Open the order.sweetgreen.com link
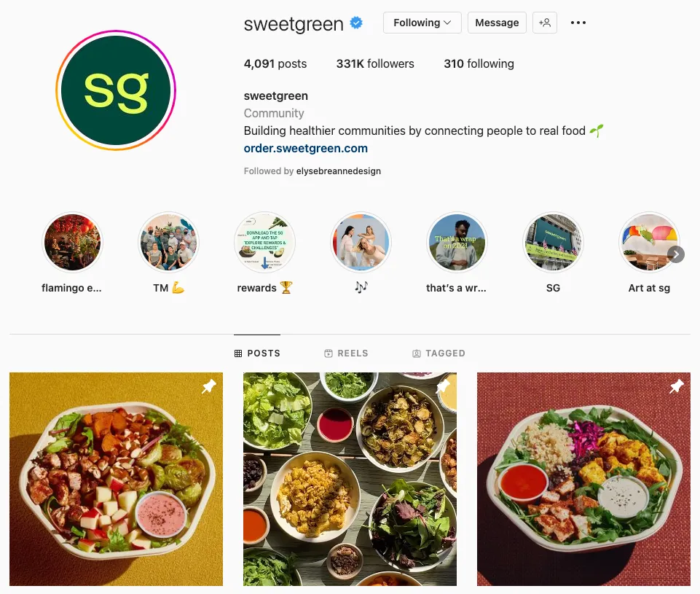700x594 pixels. click(306, 148)
